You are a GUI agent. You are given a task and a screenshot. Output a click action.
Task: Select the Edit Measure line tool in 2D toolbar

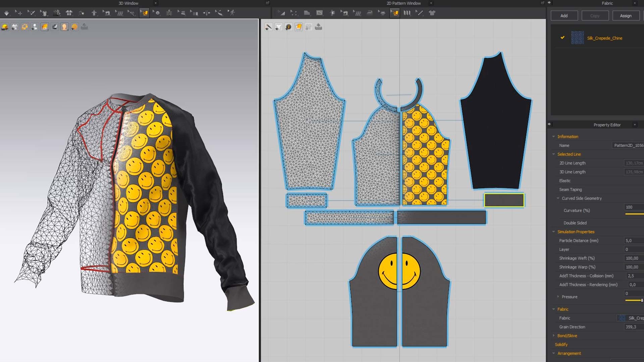pyautogui.click(x=419, y=13)
